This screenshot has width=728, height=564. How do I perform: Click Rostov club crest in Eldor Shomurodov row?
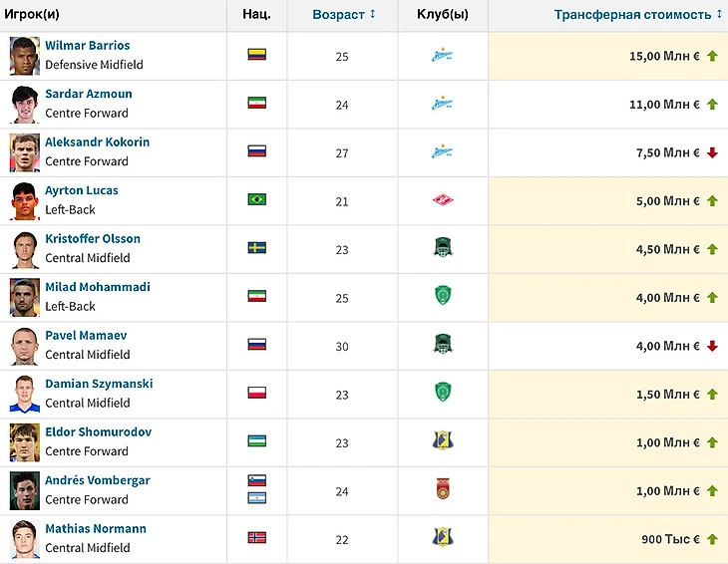443,441
